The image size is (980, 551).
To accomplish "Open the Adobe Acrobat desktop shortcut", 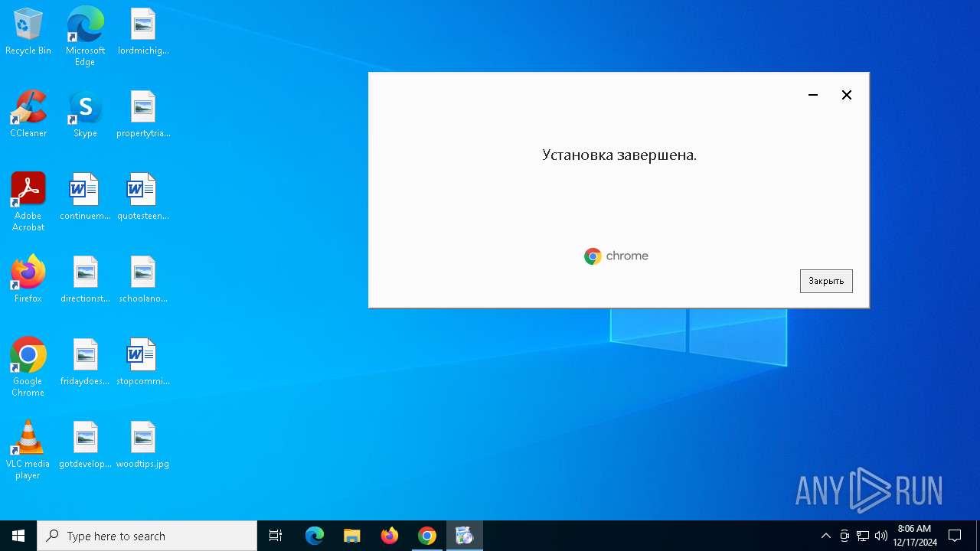I will pos(28,202).
